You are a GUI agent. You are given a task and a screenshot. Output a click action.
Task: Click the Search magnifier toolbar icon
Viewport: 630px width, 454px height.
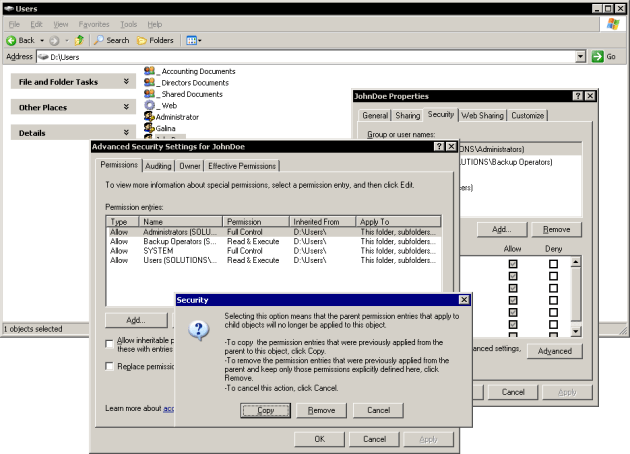coord(99,40)
